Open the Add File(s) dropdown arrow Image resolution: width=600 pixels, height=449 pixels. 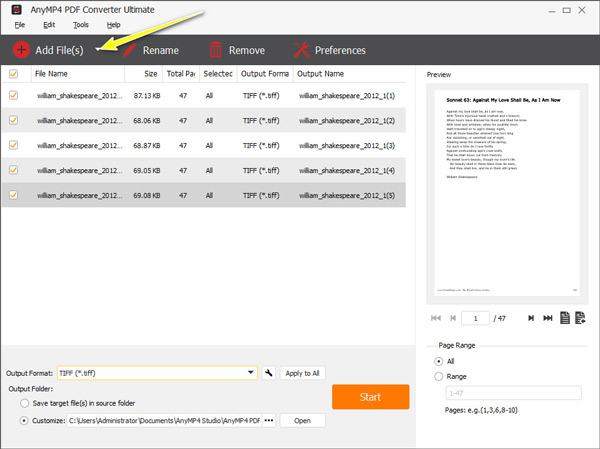tap(98, 49)
